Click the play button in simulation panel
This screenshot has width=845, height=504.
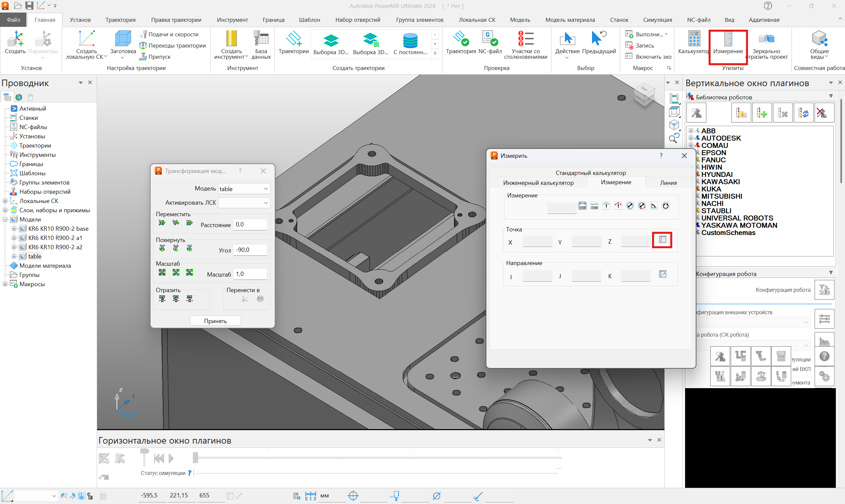point(171,458)
